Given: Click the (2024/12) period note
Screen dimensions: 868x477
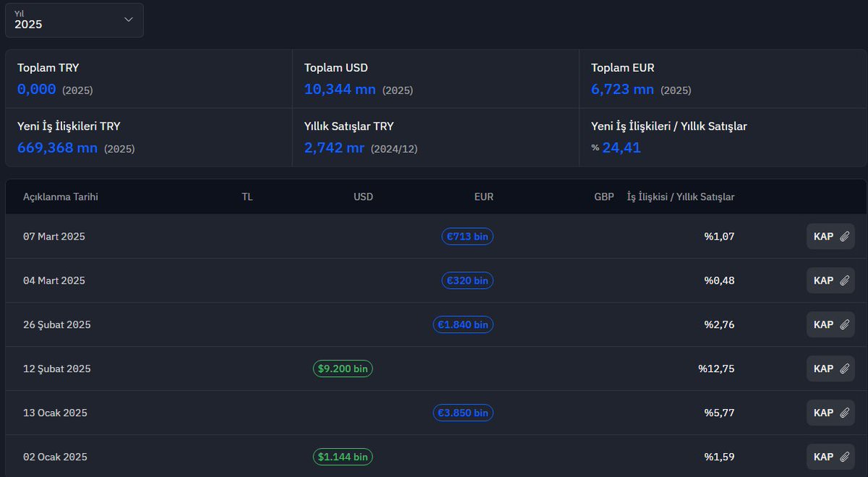Looking at the screenshot, I should (394, 148).
